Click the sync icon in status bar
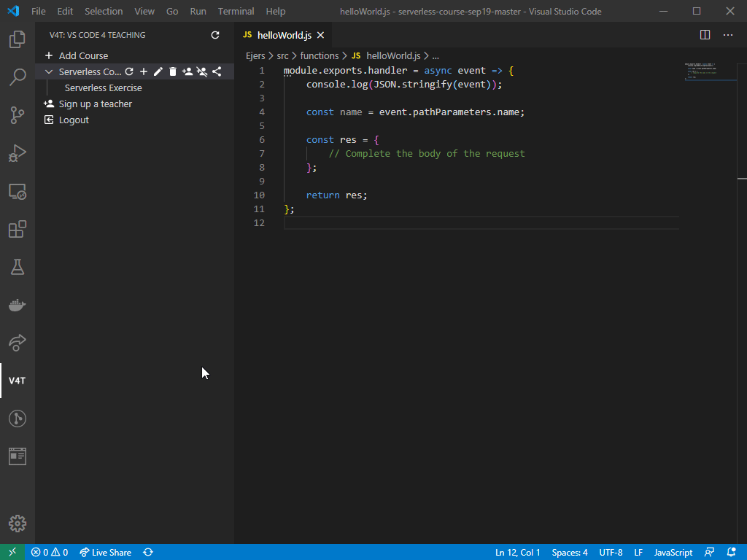Screen dimensions: 747x560 tap(148, 553)
